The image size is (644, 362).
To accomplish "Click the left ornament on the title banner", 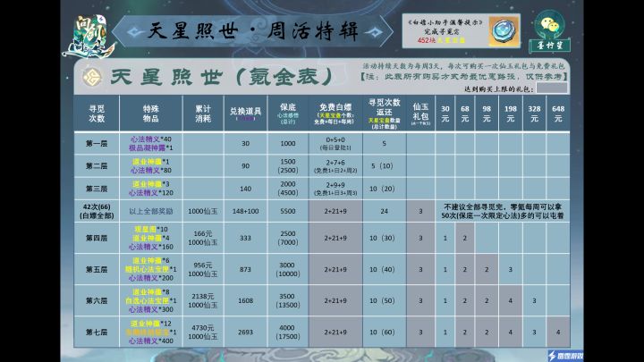I will pyautogui.click(x=135, y=31).
